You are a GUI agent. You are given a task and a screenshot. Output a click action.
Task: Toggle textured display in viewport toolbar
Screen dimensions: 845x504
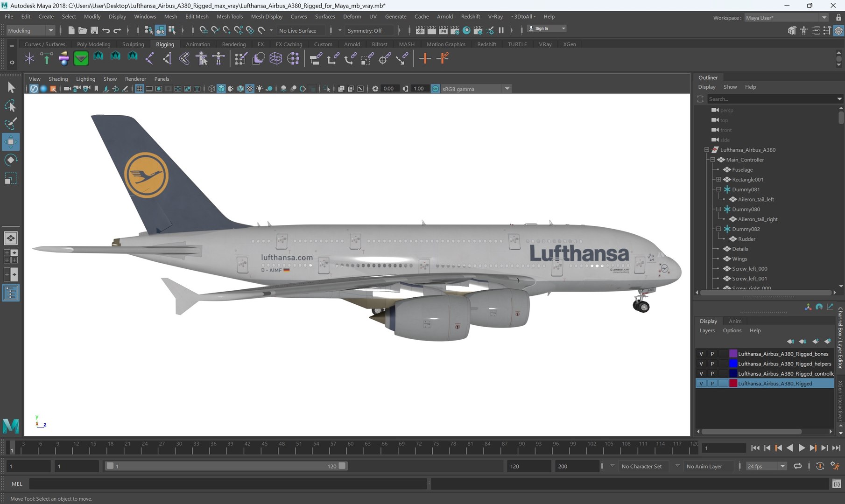click(x=250, y=89)
